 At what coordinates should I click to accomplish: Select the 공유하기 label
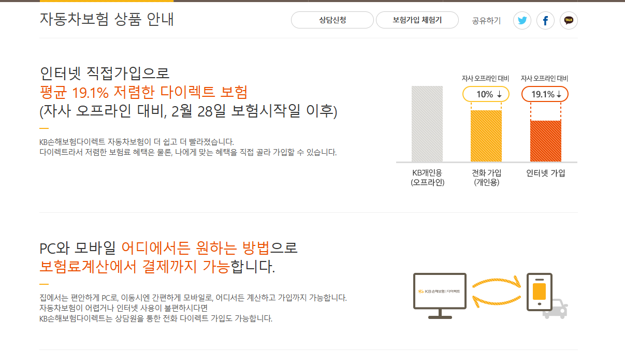(486, 21)
